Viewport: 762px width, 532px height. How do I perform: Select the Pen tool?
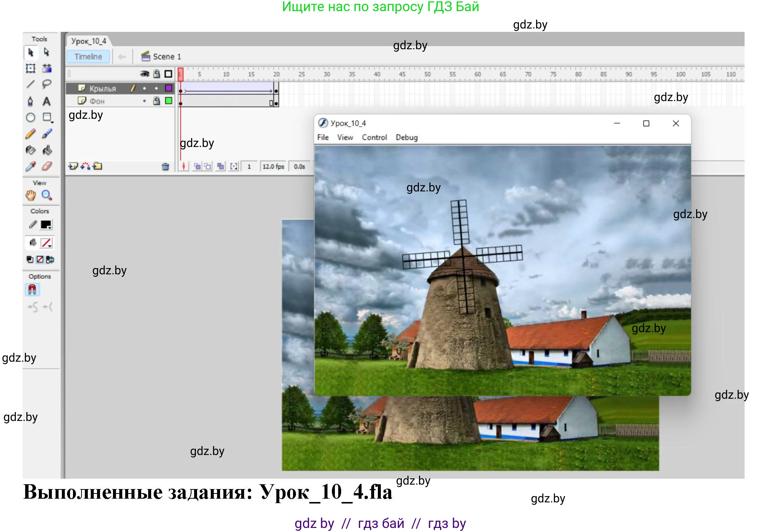point(30,101)
